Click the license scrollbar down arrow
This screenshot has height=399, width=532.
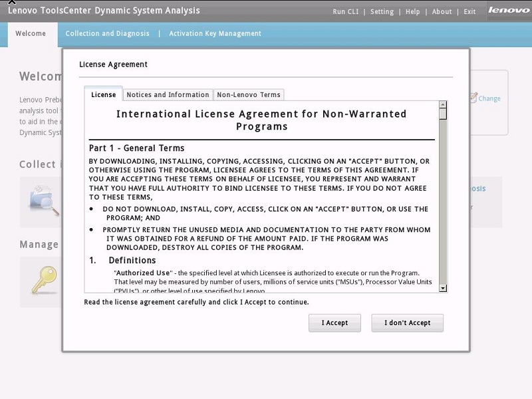coord(443,288)
